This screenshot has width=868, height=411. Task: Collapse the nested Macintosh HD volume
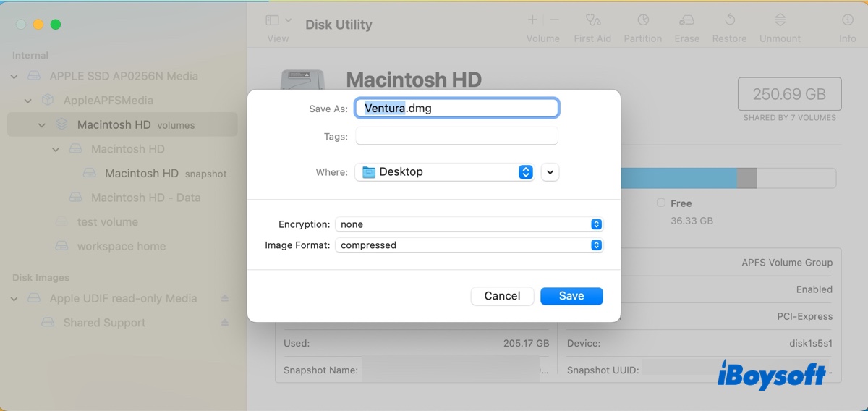[56, 149]
